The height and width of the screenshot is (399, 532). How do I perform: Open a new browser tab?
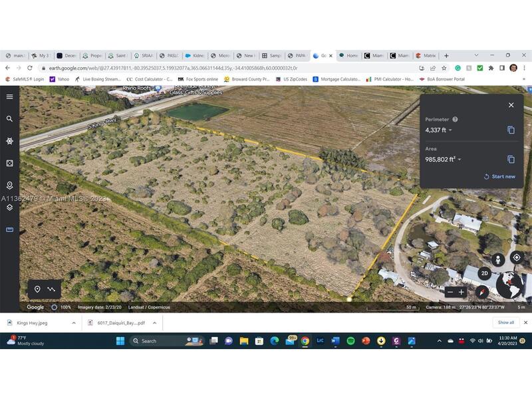(x=446, y=56)
